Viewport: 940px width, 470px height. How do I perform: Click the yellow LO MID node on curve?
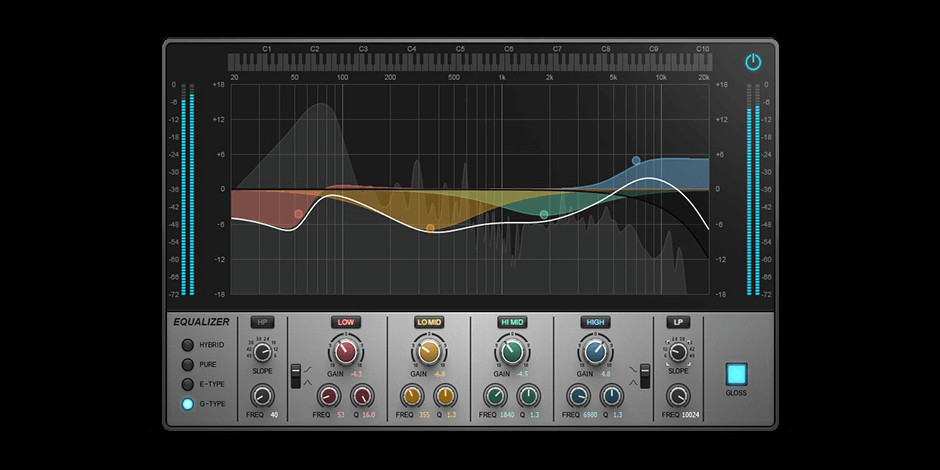(x=431, y=229)
